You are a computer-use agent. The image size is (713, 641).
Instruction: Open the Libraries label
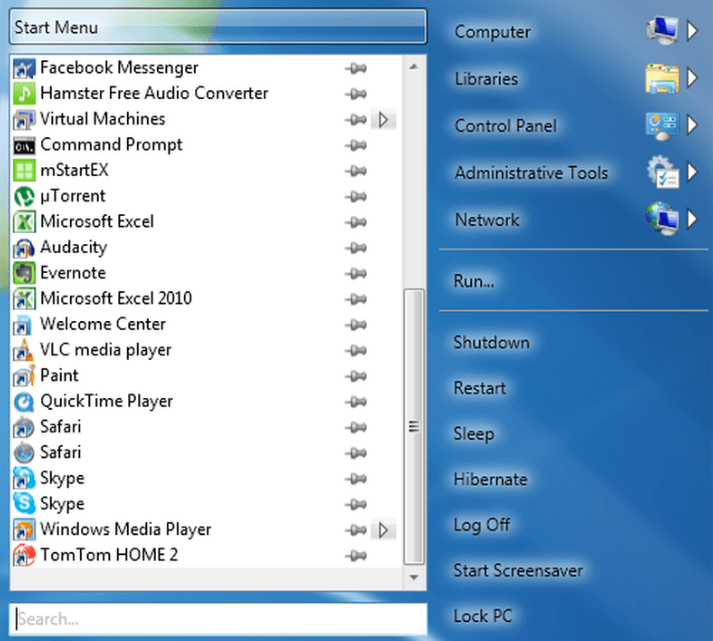coord(486,79)
